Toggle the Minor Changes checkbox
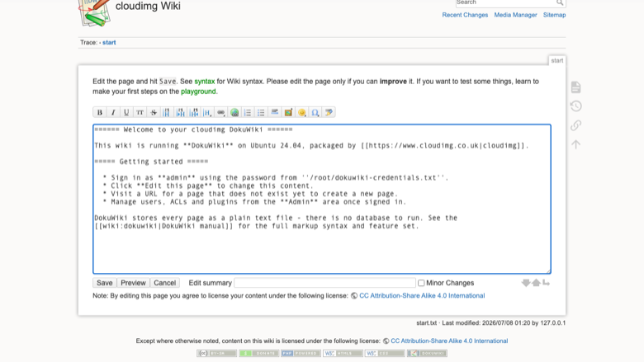This screenshot has height=362, width=644. 421,283
